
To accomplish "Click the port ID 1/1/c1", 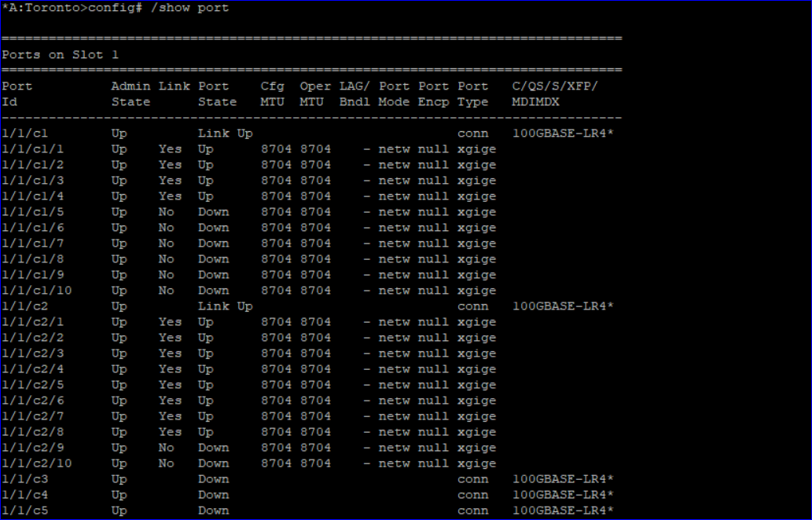I will pyautogui.click(x=26, y=133).
